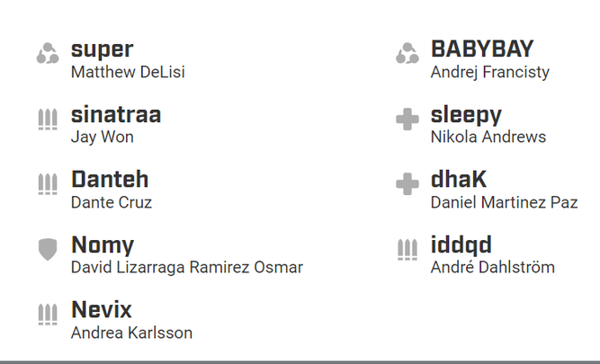The image size is (600, 364).
Task: Click the real name Matthew DeLisi
Action: pos(129,72)
